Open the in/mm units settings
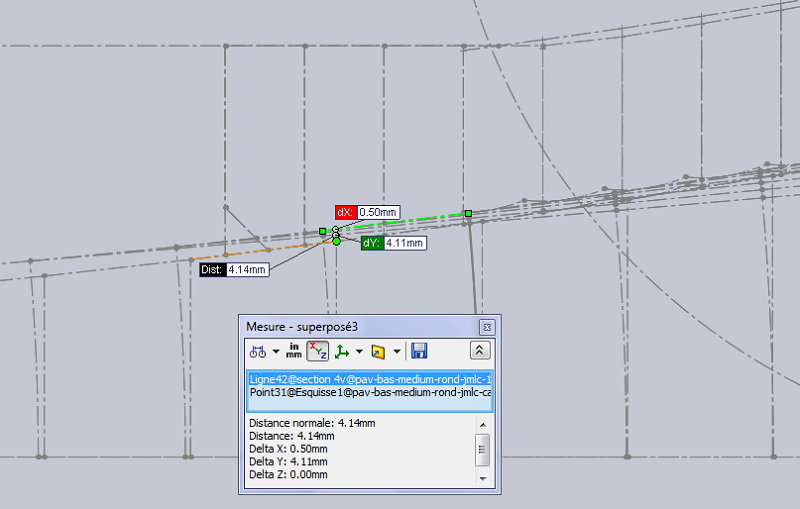The image size is (800, 509). pyautogui.click(x=293, y=351)
